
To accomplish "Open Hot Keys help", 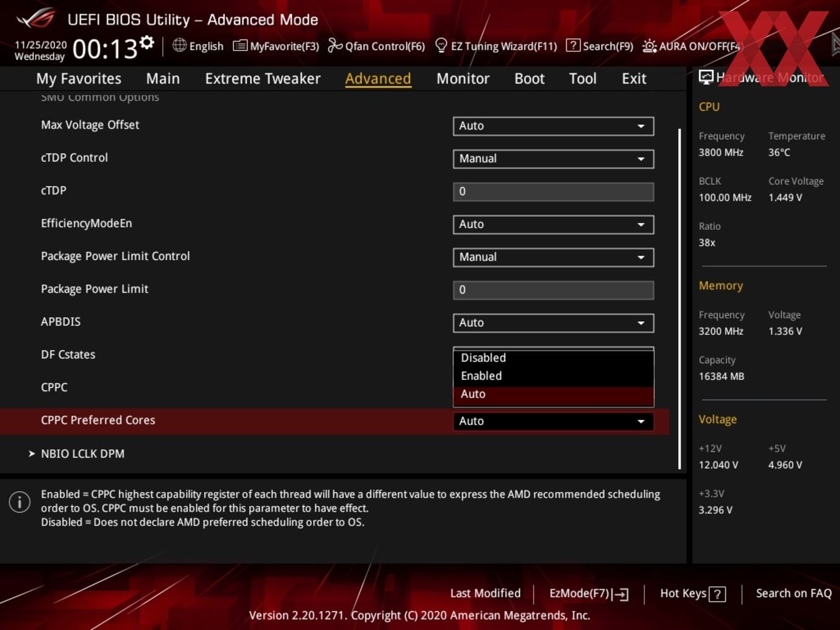I will (x=692, y=594).
